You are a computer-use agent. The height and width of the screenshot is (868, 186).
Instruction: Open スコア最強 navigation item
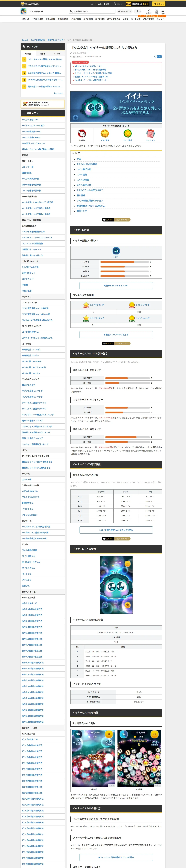click(76, 19)
